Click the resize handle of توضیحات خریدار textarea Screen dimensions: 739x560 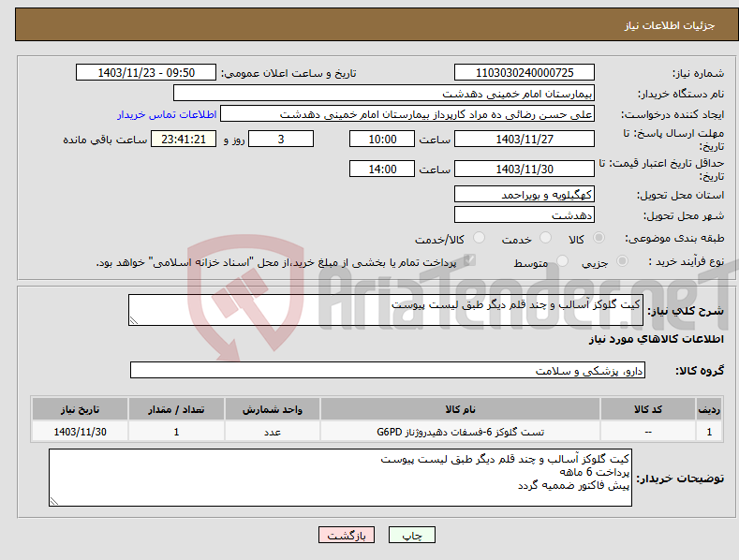[x=54, y=502]
